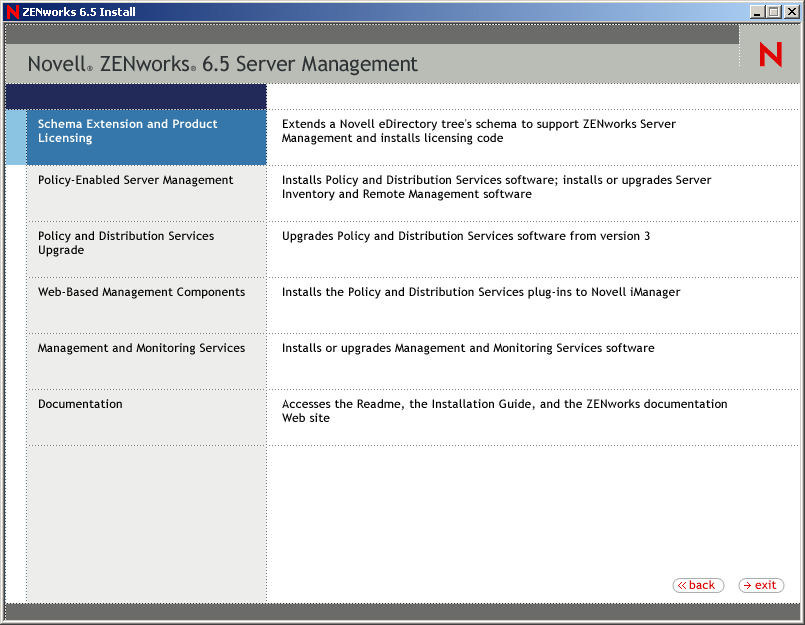Click the double-chevron icon on the back button
The width and height of the screenshot is (805, 625).
point(684,585)
